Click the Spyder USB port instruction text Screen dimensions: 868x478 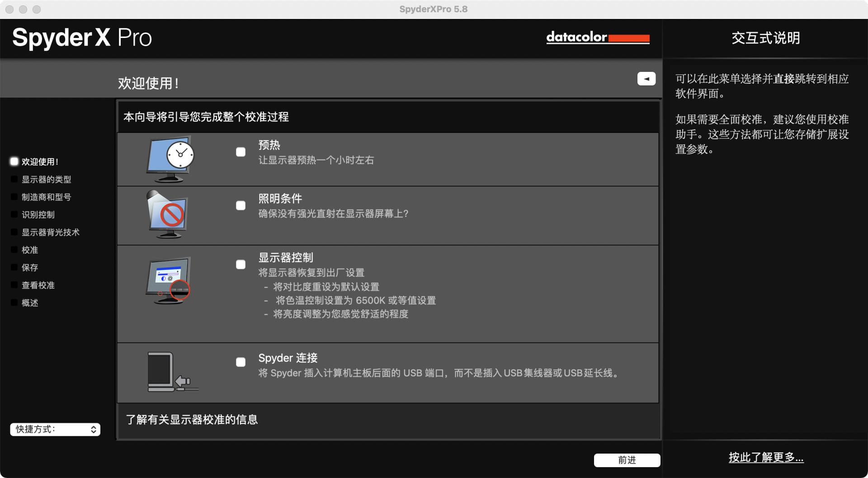point(439,373)
